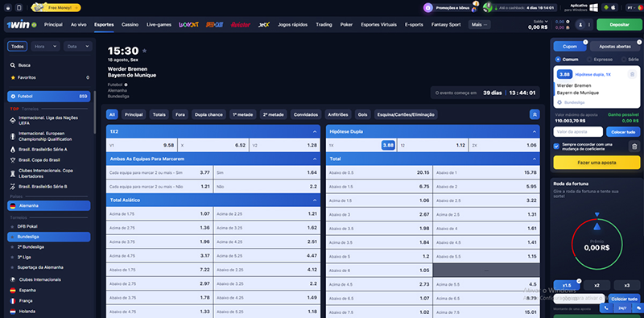Open the Data dropdown
This screenshot has height=318, width=644.
77,47
